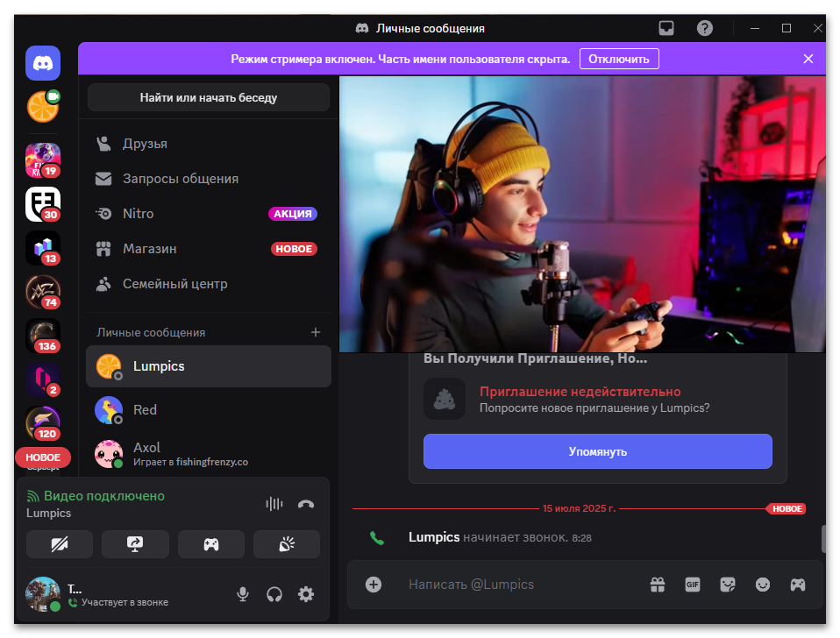Open server with 2 unread badge
Screen dimensions: 840x638
(43, 379)
